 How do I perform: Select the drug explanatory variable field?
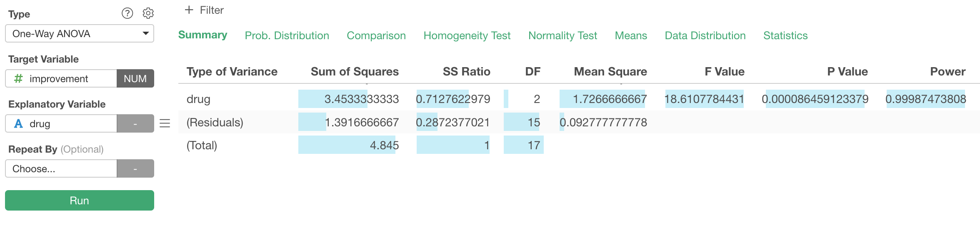pyautogui.click(x=61, y=123)
